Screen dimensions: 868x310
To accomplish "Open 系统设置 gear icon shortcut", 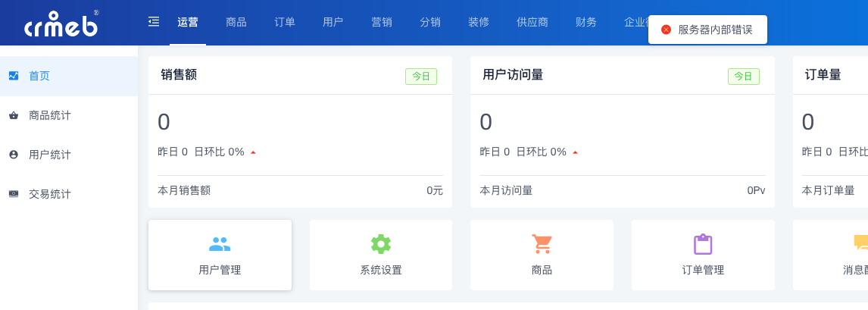I will coord(381,244).
